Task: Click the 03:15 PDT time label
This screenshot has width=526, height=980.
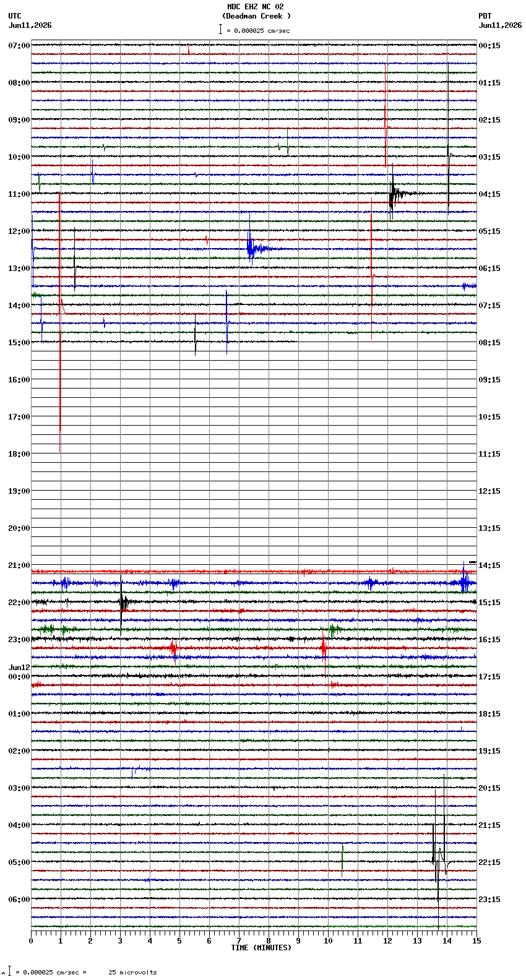Action: click(489, 157)
